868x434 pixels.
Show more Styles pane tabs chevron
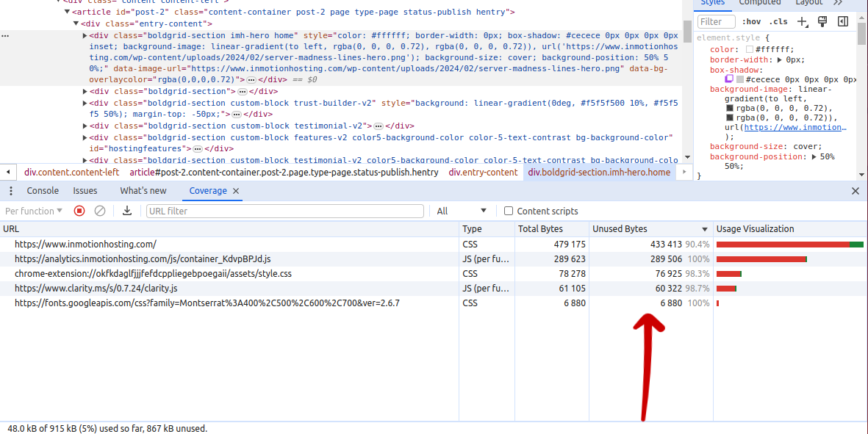(x=838, y=3)
